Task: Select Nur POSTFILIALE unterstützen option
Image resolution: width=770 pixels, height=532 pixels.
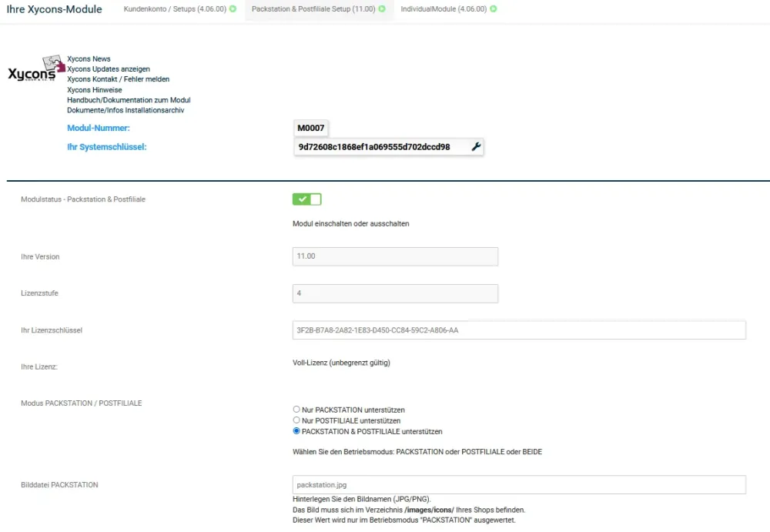Action: (296, 420)
